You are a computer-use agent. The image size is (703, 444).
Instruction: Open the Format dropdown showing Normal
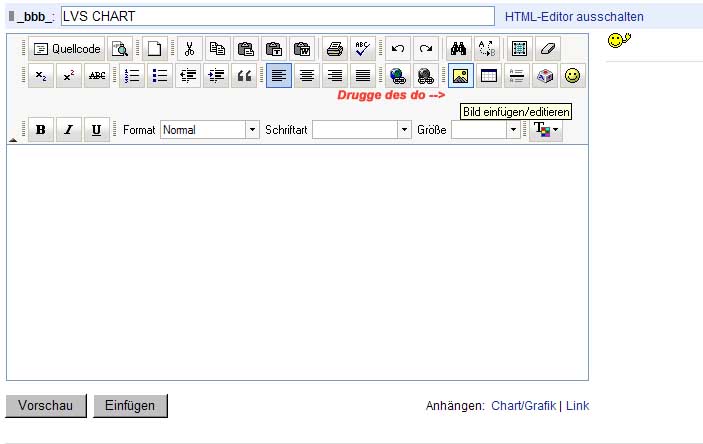(210, 130)
